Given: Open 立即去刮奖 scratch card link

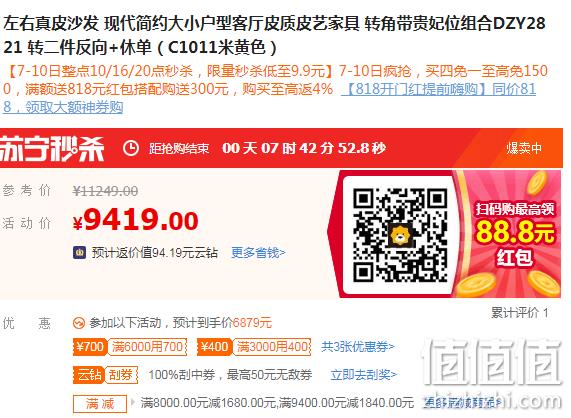Looking at the screenshot, I should pos(363,374).
